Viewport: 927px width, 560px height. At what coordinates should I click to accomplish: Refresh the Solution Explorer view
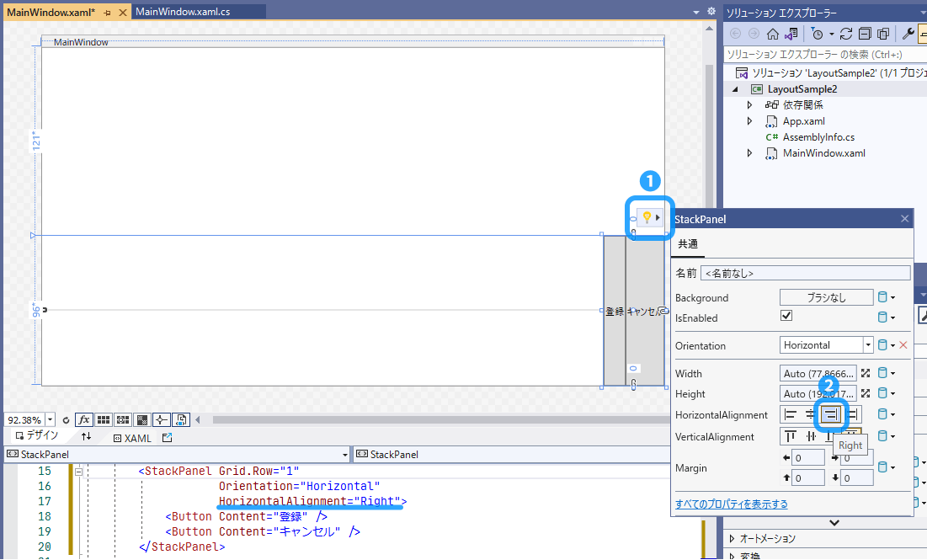pos(846,34)
